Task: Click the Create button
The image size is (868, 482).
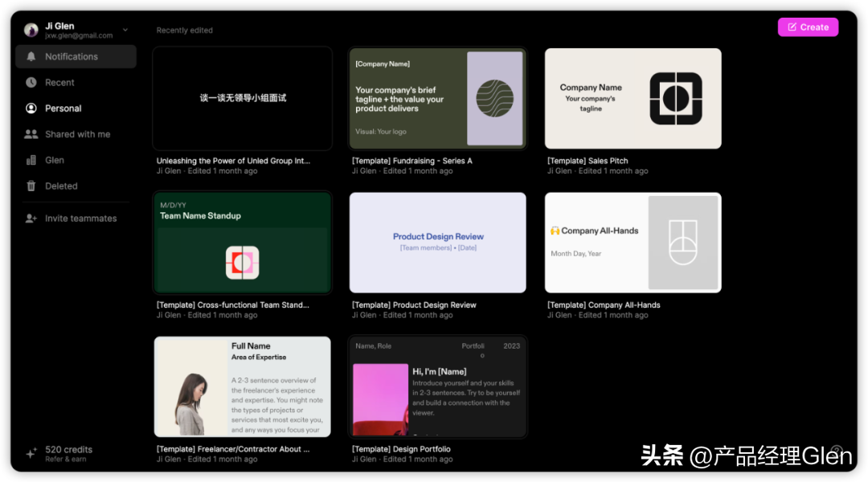Action: pos(808,27)
